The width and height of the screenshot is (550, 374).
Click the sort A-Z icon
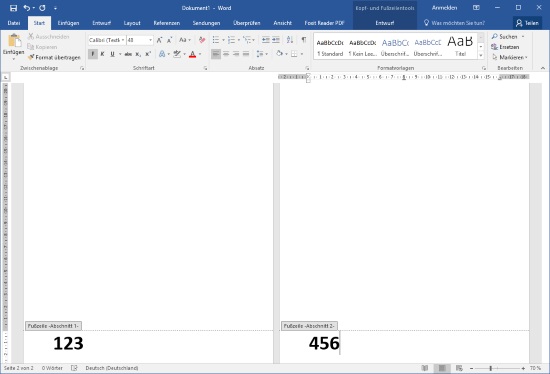pos(290,40)
